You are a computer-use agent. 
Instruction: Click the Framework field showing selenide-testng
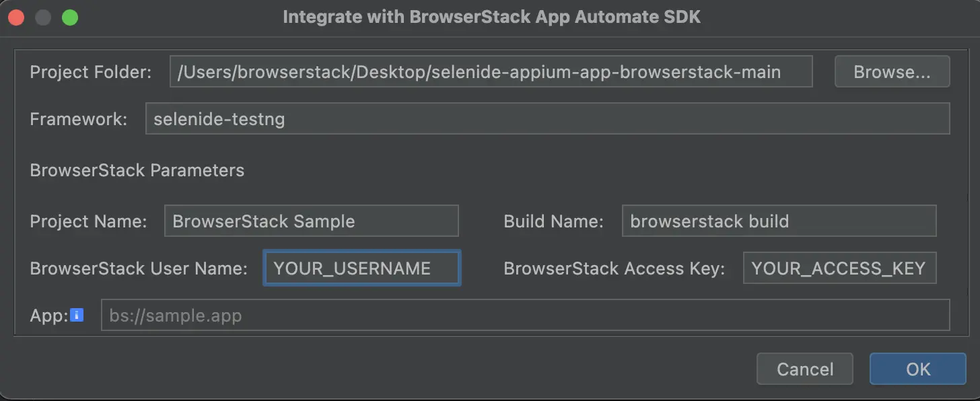point(547,119)
